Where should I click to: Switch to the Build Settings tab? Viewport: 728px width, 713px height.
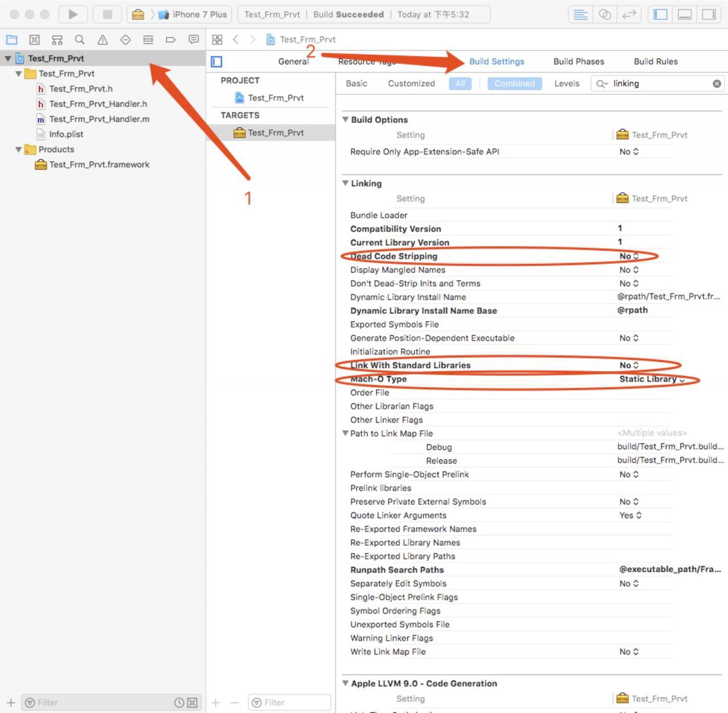[x=497, y=61]
